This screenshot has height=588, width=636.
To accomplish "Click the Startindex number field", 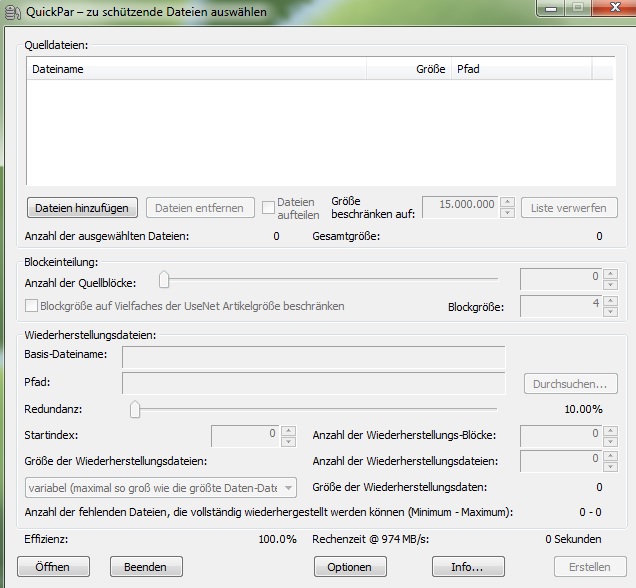I will click(245, 436).
